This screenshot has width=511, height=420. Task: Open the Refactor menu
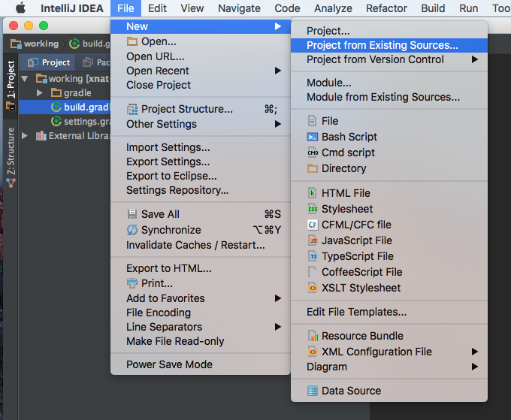pos(386,8)
